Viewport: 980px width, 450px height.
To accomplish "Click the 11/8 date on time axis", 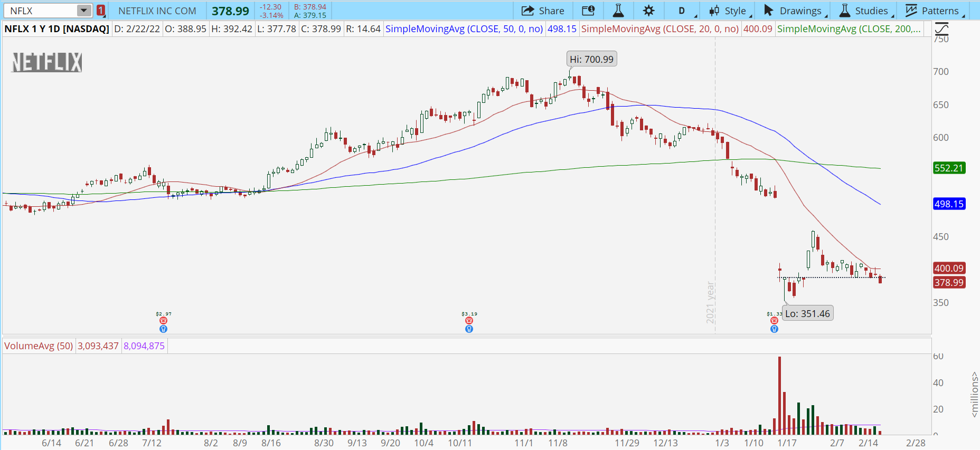I will [558, 443].
